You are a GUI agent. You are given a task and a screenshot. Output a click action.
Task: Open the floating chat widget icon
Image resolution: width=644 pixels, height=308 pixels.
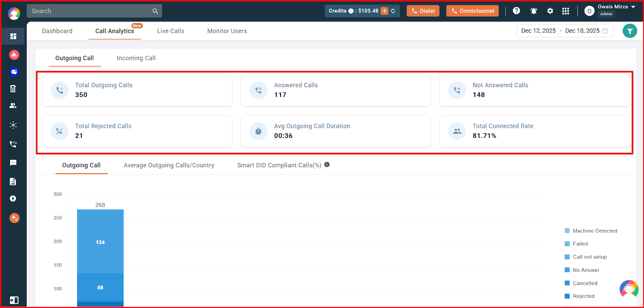[629, 289]
